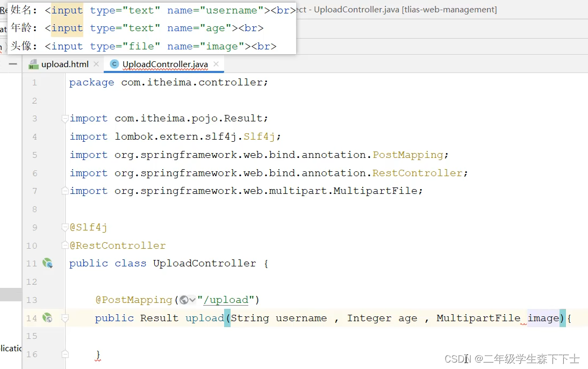588x369 pixels.
Task: Click the @Slf4j annotation on line 9
Action: point(89,227)
